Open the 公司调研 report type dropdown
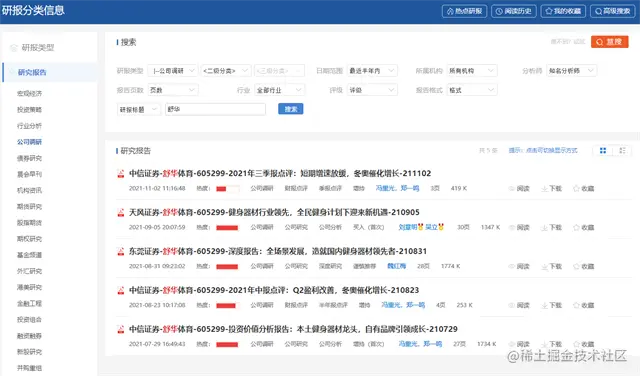Image resolution: width=640 pixels, height=376 pixels. [x=173, y=71]
